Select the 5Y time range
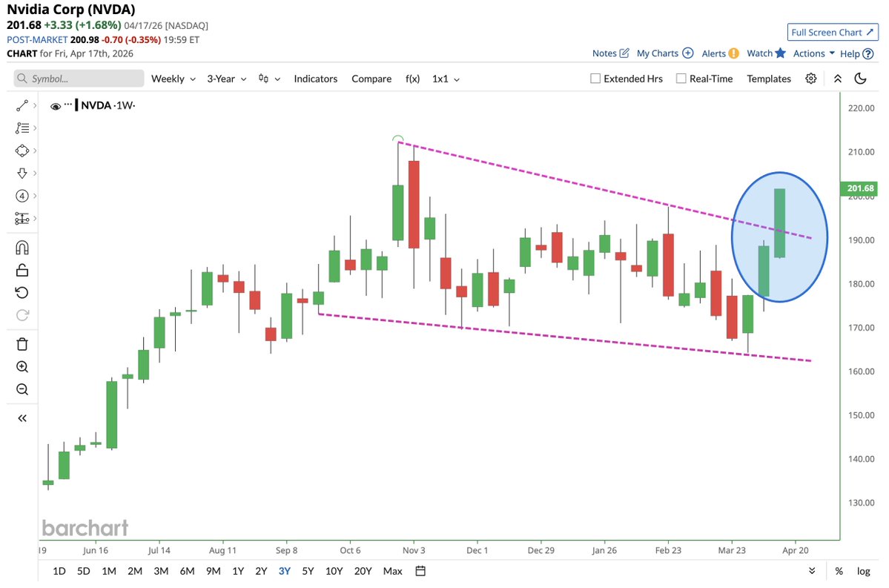 308,571
